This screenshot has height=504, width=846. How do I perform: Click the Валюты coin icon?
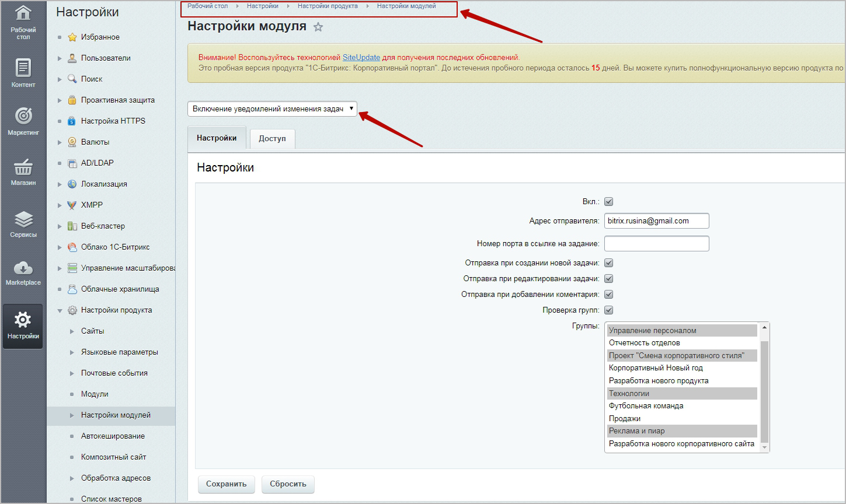72,142
